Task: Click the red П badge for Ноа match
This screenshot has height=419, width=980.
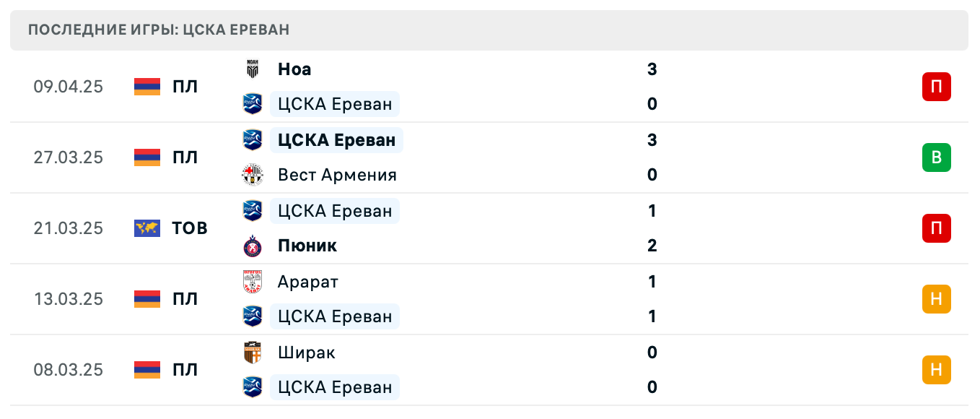Action: coord(936,87)
